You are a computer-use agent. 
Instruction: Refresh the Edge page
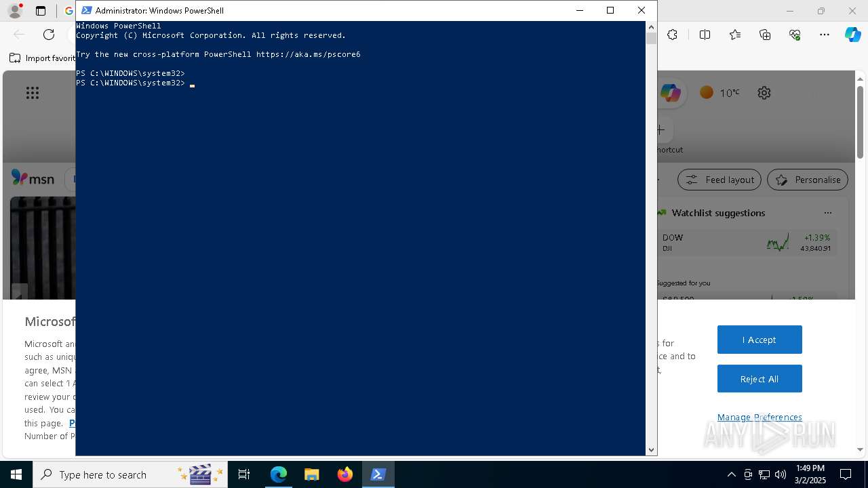click(x=49, y=35)
